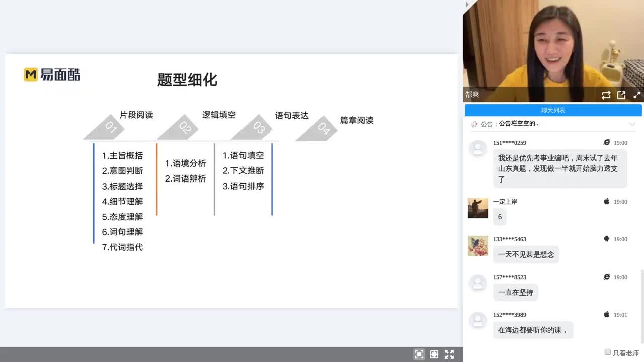Click the 易面酷 logo on slide
This screenshot has width=644, height=362.
(x=52, y=75)
